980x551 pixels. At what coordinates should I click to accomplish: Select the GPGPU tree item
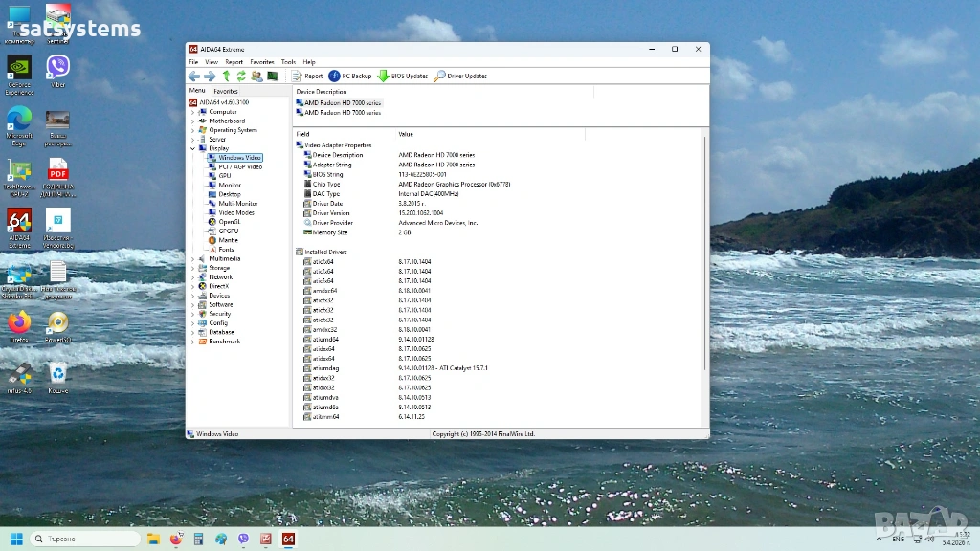click(x=228, y=231)
